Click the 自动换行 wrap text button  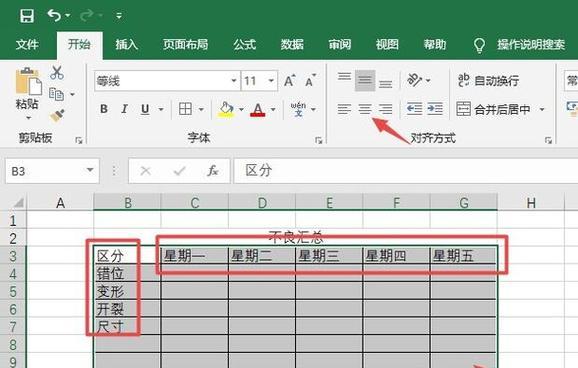point(488,80)
